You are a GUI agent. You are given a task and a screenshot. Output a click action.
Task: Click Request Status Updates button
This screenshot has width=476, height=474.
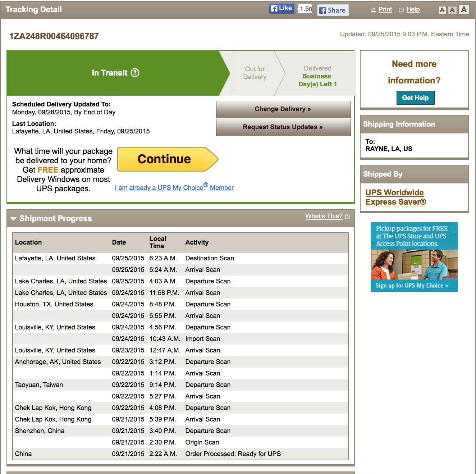click(x=283, y=127)
